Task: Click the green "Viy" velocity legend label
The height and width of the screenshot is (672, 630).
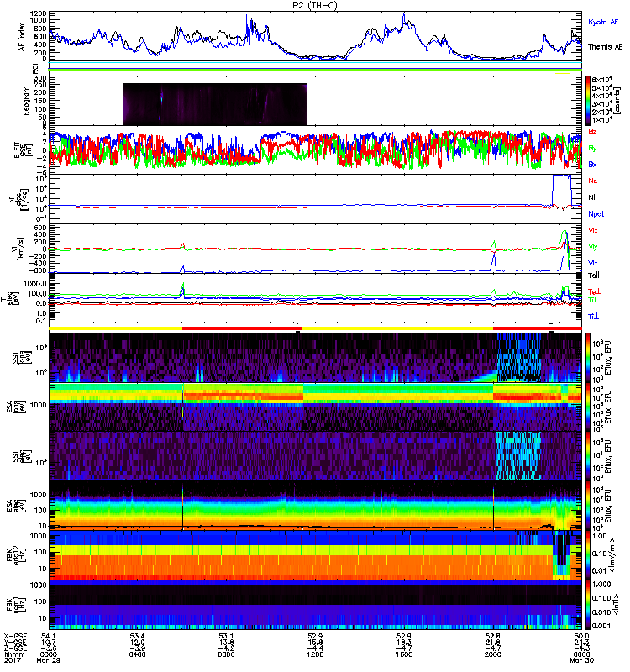Action: pyautogui.click(x=593, y=247)
